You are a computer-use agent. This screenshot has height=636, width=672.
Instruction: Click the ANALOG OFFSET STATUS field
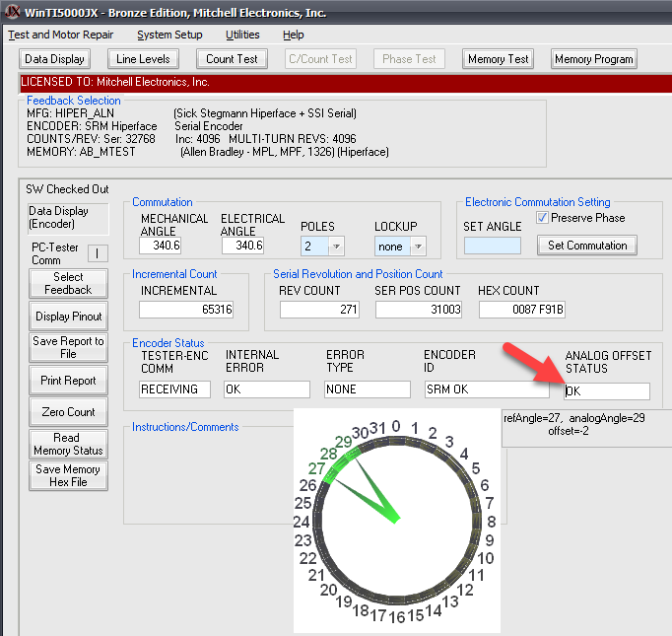[607, 391]
